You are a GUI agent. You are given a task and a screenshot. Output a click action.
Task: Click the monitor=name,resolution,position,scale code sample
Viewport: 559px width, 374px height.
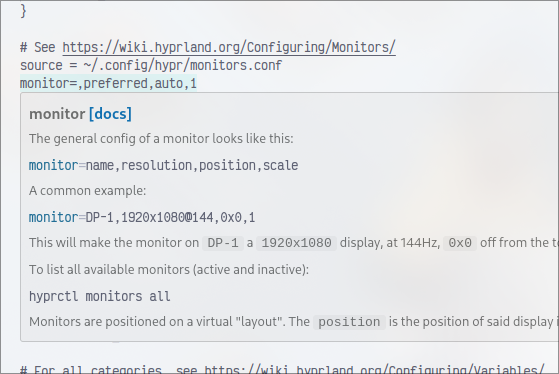click(x=163, y=165)
